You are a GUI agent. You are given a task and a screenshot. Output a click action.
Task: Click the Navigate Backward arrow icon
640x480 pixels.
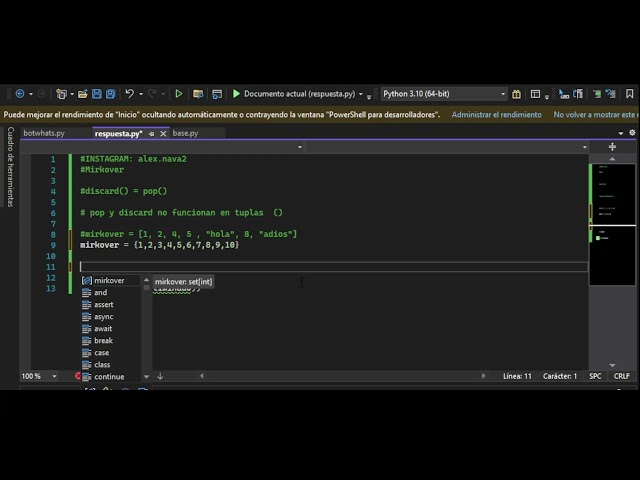20,94
